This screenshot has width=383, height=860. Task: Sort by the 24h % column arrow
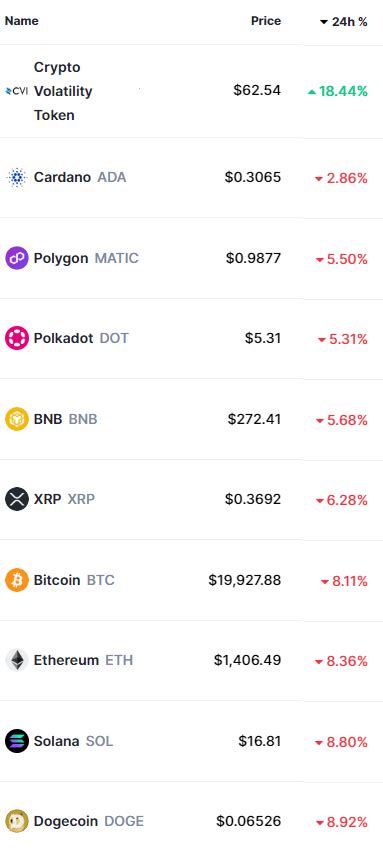pos(324,22)
